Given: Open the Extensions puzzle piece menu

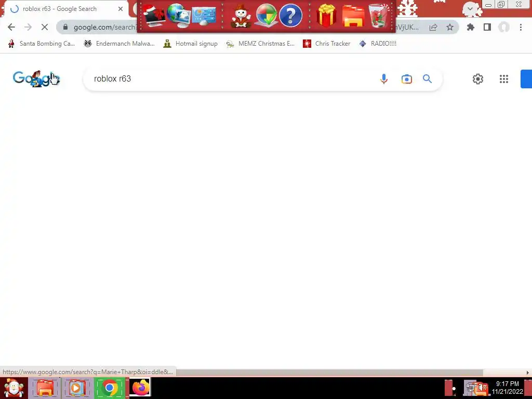Looking at the screenshot, I should [471, 27].
